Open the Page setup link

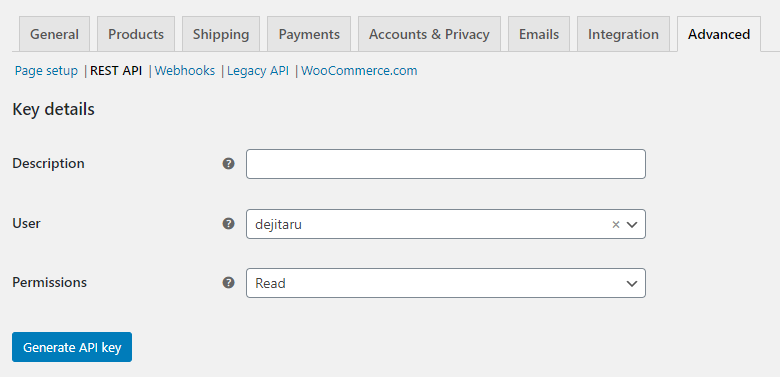(x=46, y=71)
